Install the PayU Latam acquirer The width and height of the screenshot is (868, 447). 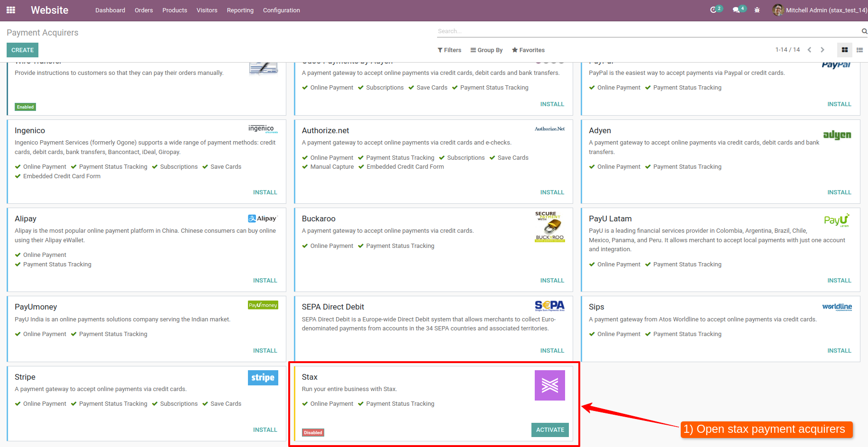point(839,280)
